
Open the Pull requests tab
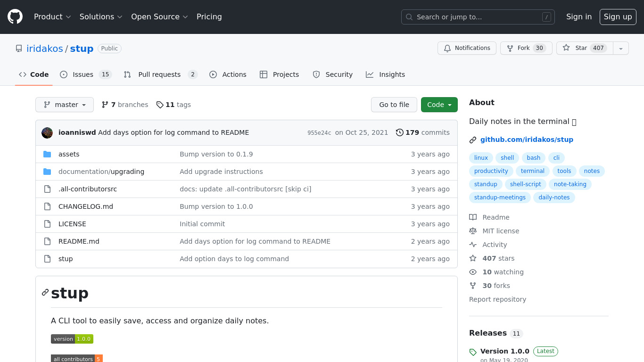[160, 74]
